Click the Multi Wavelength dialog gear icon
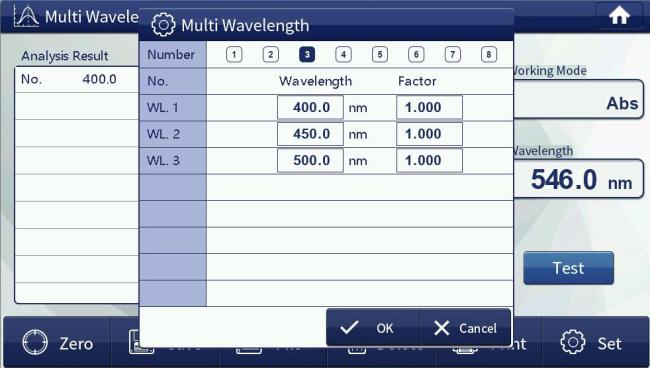Viewport: 650px width, 368px height. pyautogui.click(x=163, y=25)
